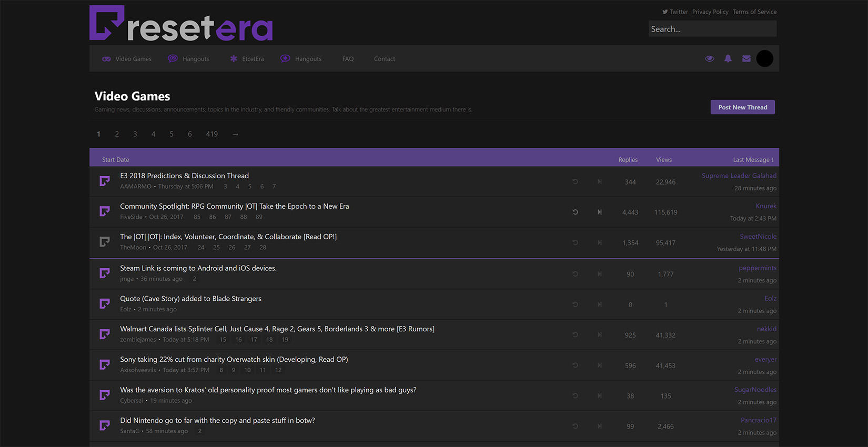Screen dimensions: 868x447
Task: Sort by Last Message column
Action: [x=753, y=160]
